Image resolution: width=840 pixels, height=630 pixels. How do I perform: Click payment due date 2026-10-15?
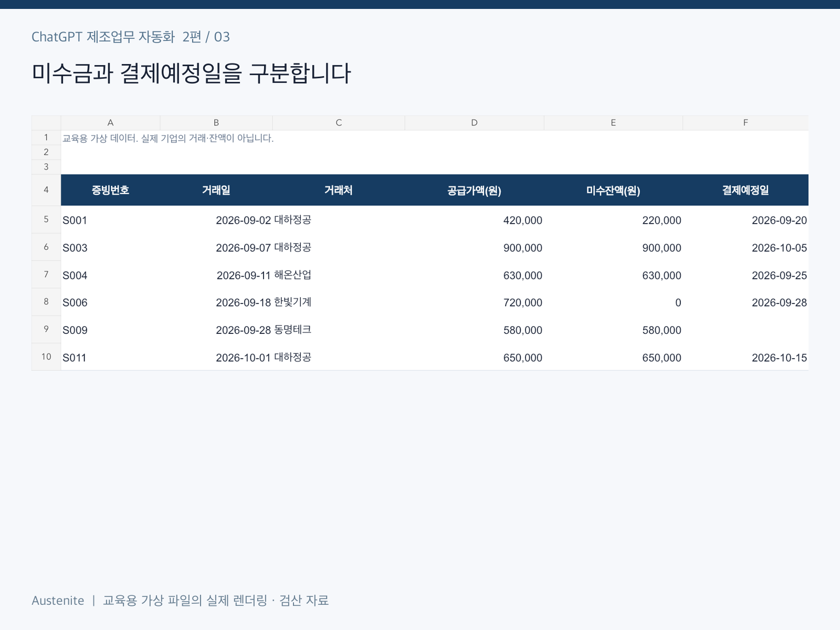[x=779, y=358]
